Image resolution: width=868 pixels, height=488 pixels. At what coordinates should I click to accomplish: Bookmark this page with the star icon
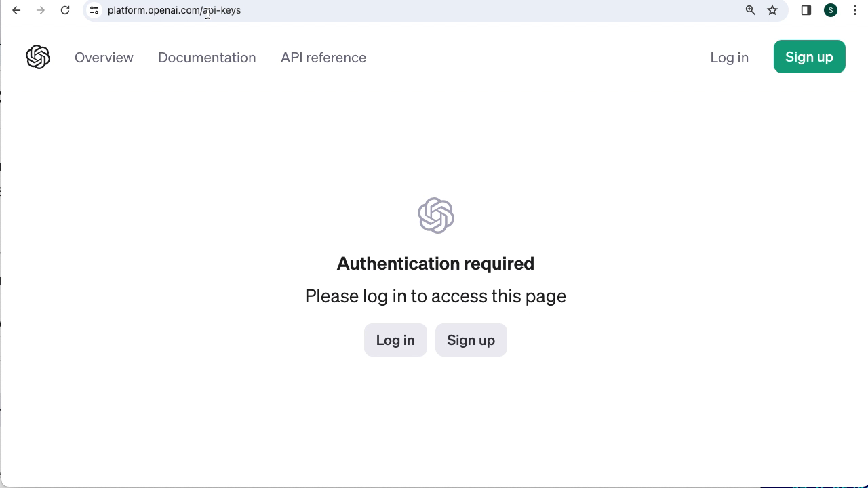(x=772, y=10)
